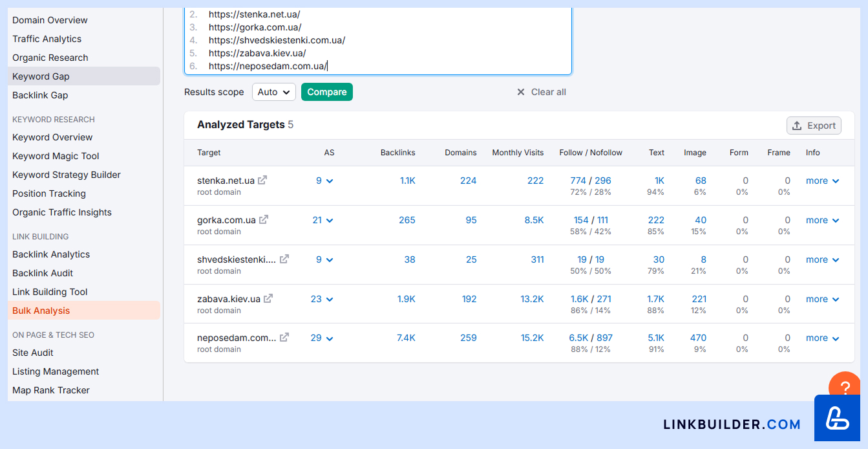Click the Backlinks column header
This screenshot has height=449, width=868.
coord(398,153)
